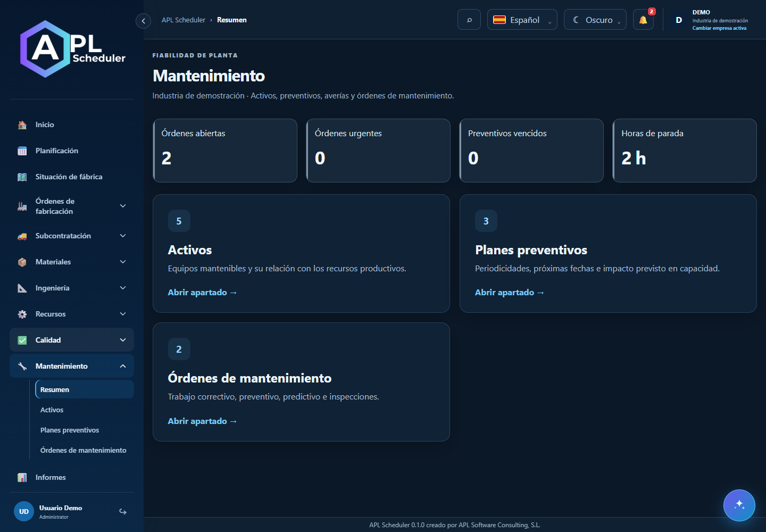Expand the Ingeniería submenu chevron
Screen dimensions: 766x532
[123, 288]
